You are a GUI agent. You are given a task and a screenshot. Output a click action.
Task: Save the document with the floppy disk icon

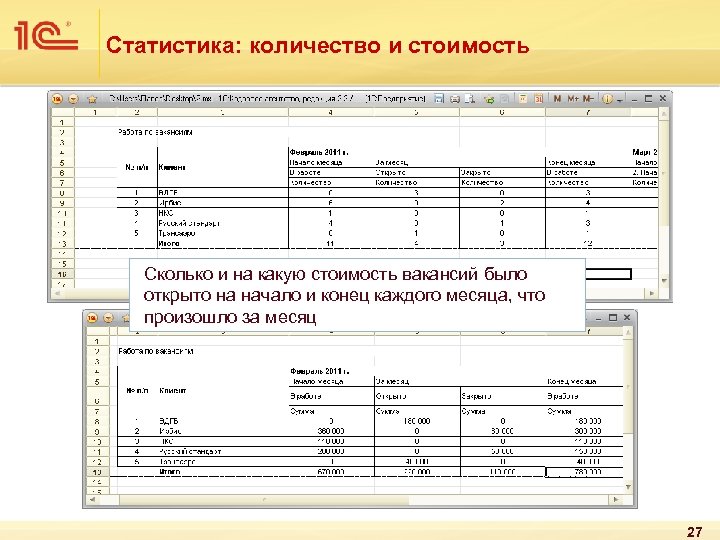coord(439,99)
